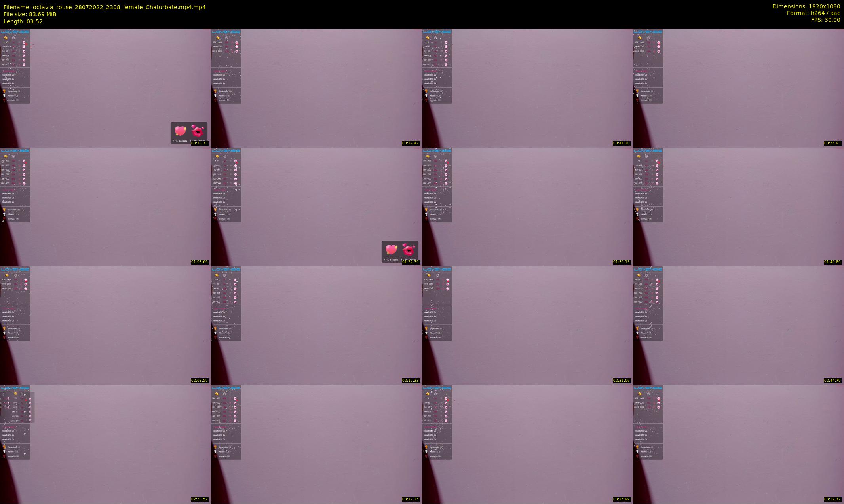Viewport: 844px width, 504px height.
Task: Click the Dimensions 1920x1080 header text
Action: coord(806,6)
